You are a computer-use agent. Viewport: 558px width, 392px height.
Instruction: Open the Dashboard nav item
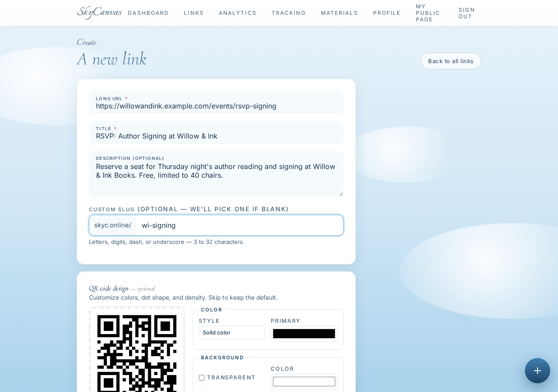tap(148, 13)
